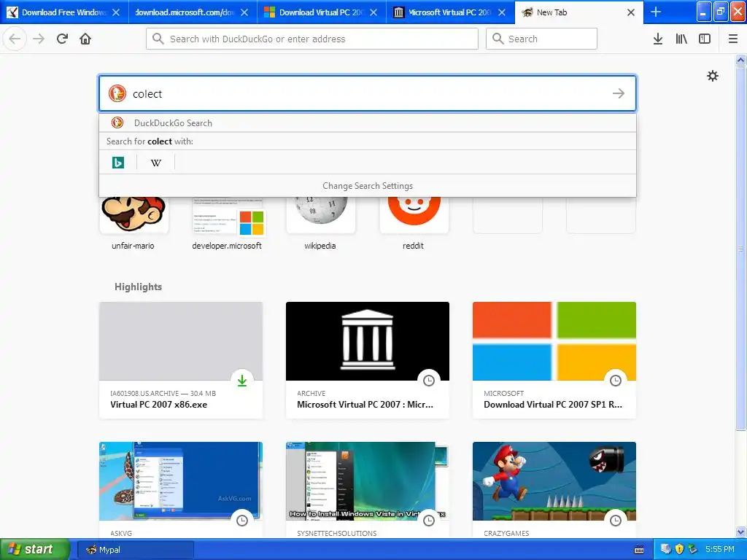Go forward to the next page

click(x=39, y=39)
